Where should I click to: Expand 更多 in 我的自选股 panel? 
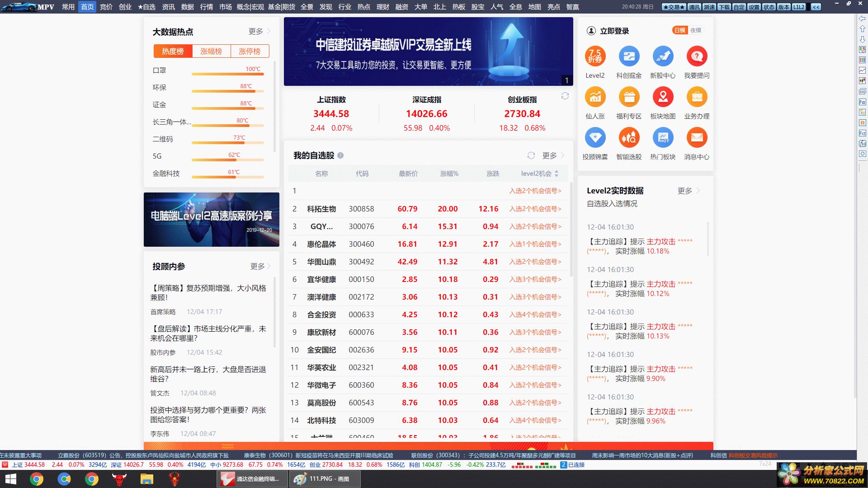553,155
